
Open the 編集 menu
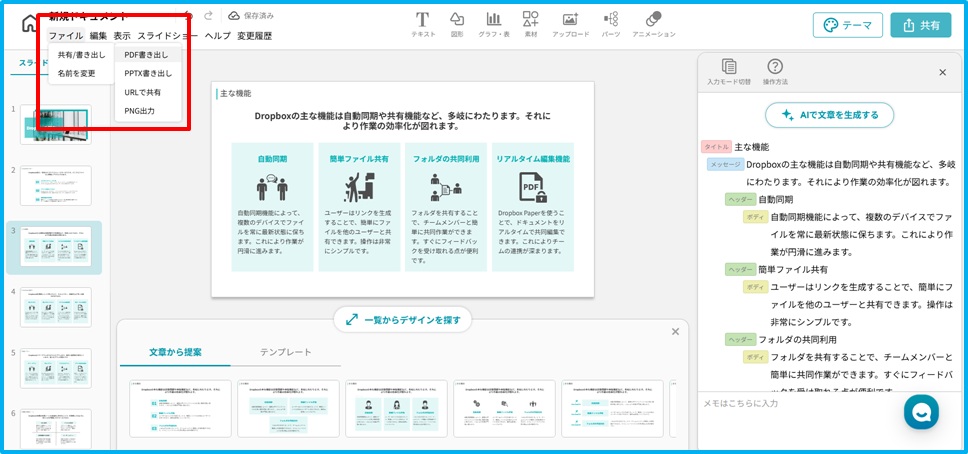98,36
